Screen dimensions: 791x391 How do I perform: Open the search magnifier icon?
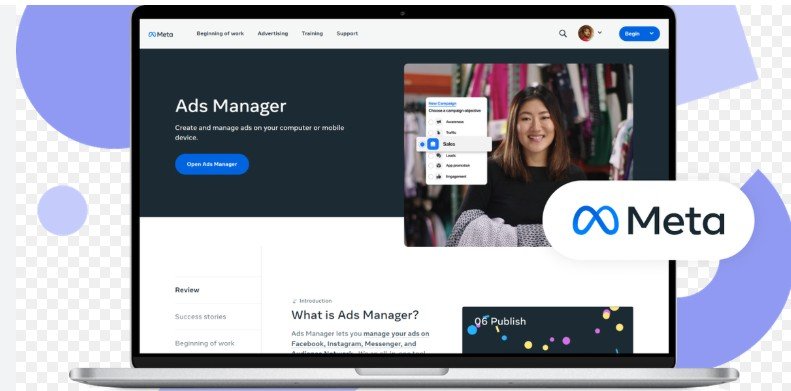point(562,34)
